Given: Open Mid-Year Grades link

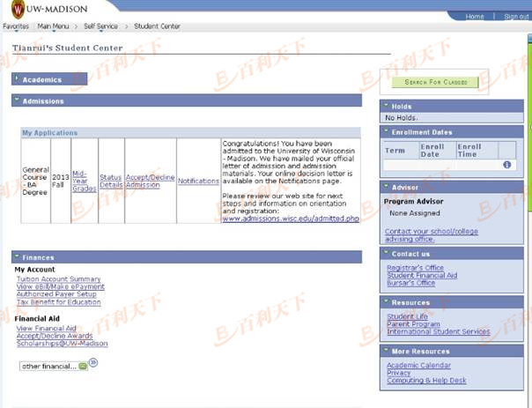Looking at the screenshot, I should [x=85, y=181].
